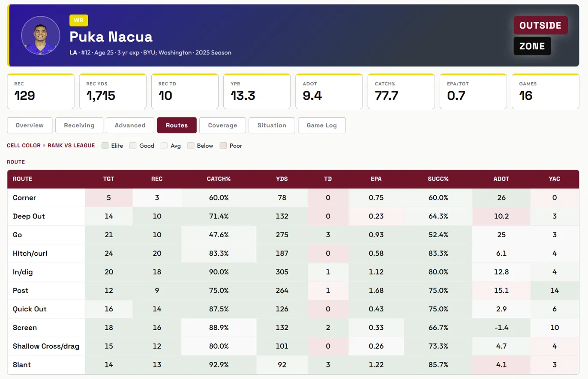Sort table by EPA column header

tap(376, 179)
